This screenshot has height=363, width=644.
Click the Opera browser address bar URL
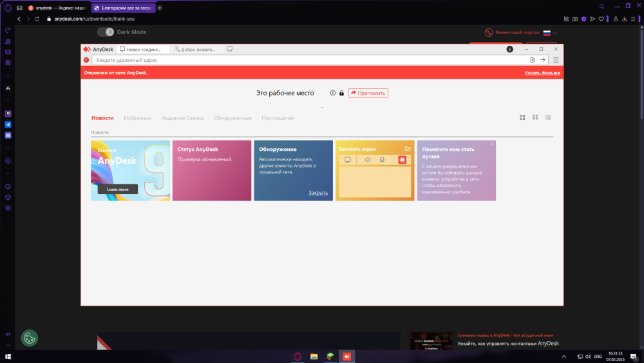click(x=95, y=19)
